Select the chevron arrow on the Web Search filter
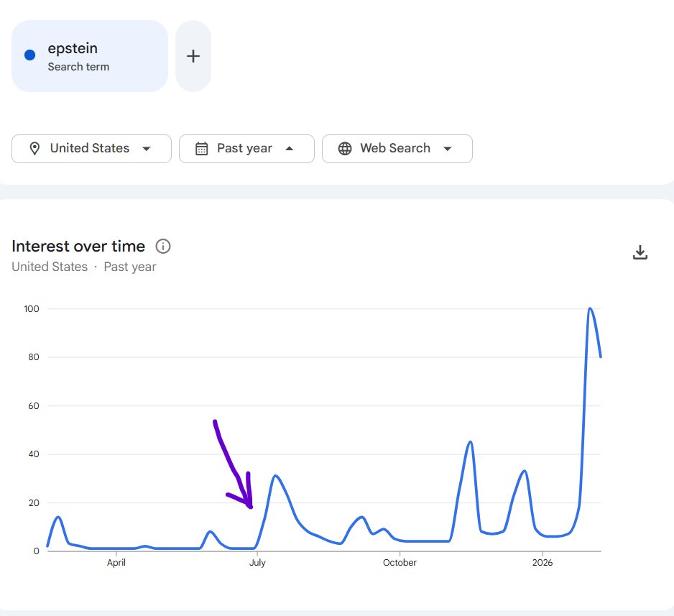Viewport: 674px width, 616px height. pyautogui.click(x=448, y=148)
